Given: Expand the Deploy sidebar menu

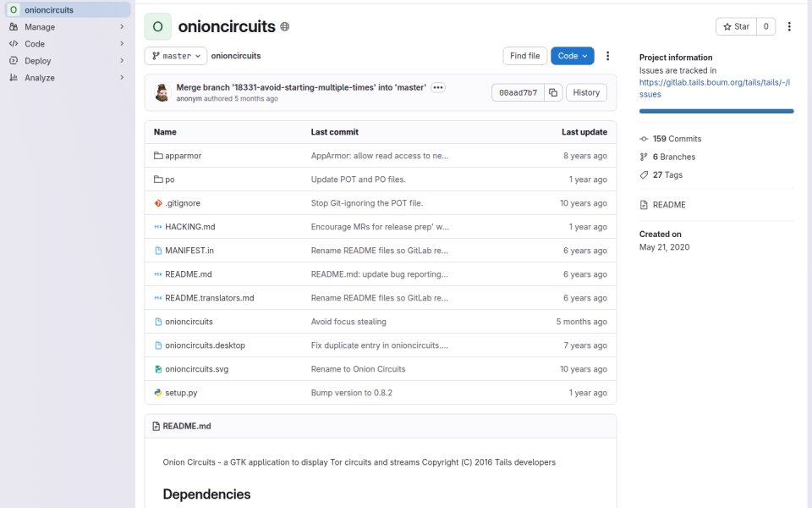Looking at the screenshot, I should [x=68, y=61].
